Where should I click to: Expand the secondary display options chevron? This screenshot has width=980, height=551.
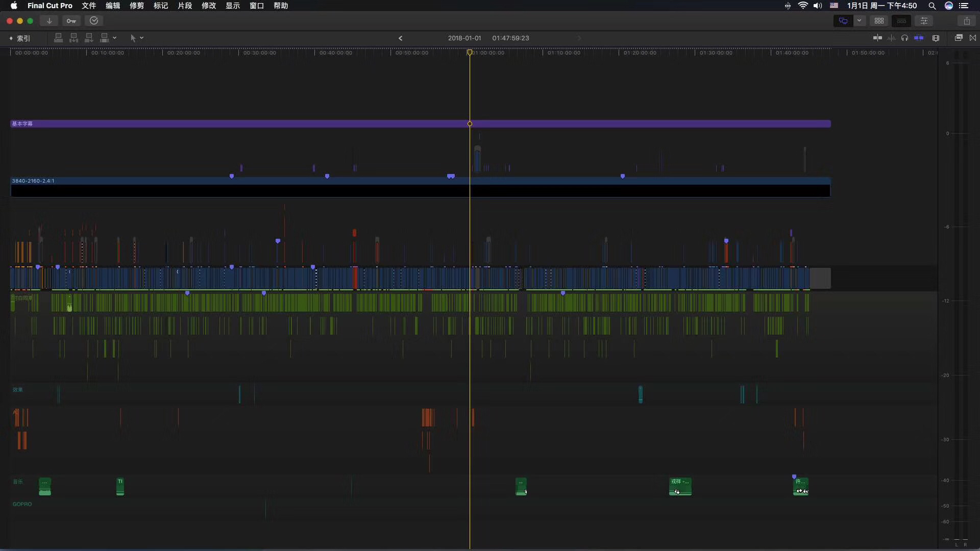[x=860, y=21]
